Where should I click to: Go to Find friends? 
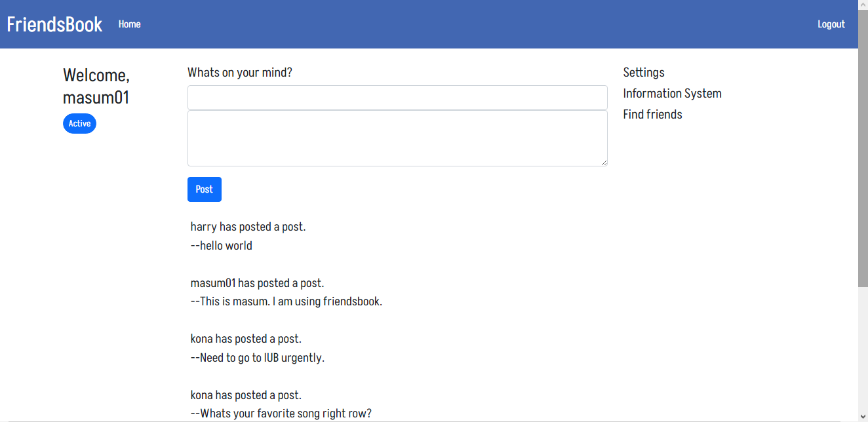652,115
